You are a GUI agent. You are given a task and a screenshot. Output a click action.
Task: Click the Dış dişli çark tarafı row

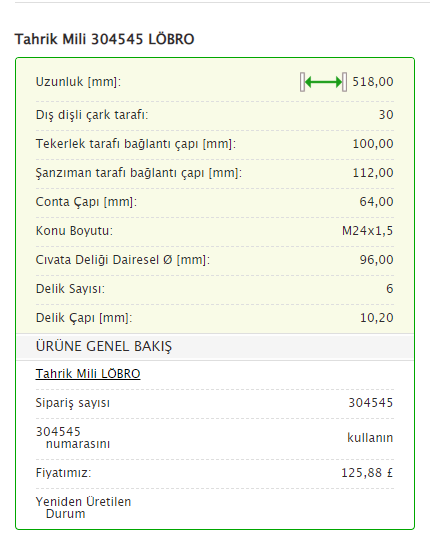tap(215, 115)
